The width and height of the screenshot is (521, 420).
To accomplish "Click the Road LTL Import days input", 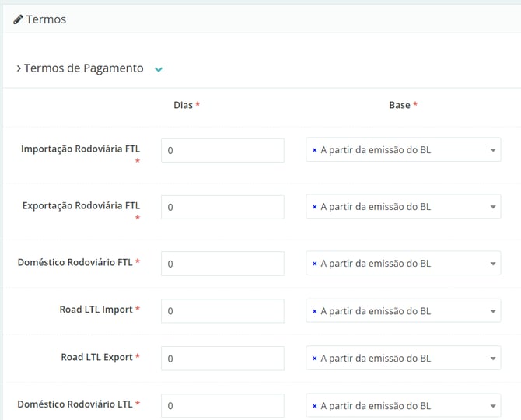I will pyautogui.click(x=222, y=311).
